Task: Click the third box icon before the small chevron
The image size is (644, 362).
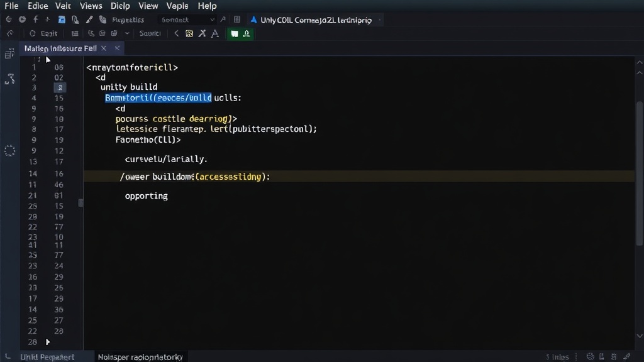Action: point(114,33)
